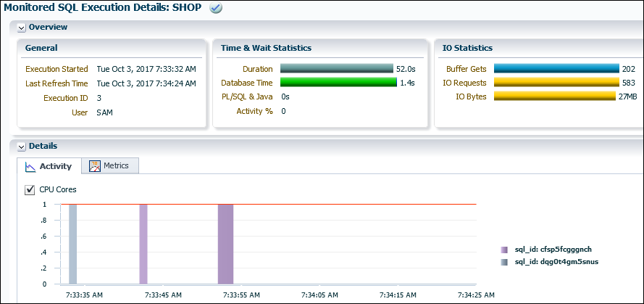Image resolution: width=644 pixels, height=304 pixels.
Task: Click the wide purple bar near 7:33:55 AM
Action: pyautogui.click(x=225, y=244)
